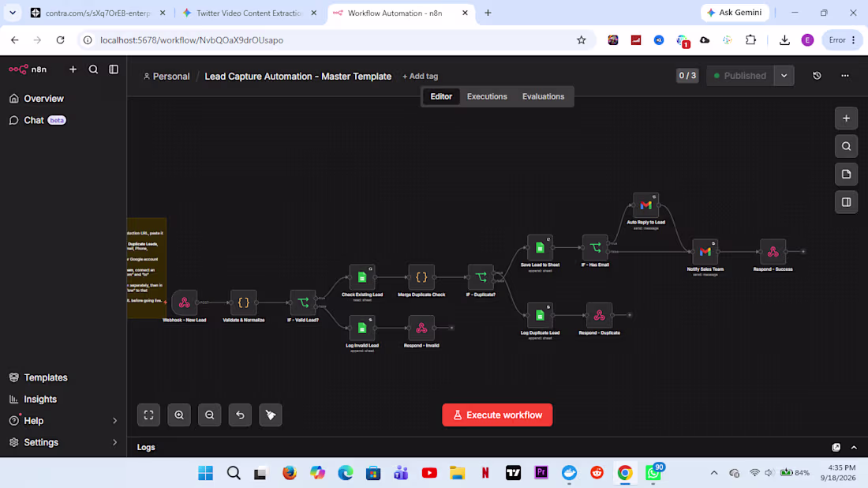This screenshot has width=868, height=488.
Task: Select the Auto Reply to Lead Gmail node
Action: 646,205
